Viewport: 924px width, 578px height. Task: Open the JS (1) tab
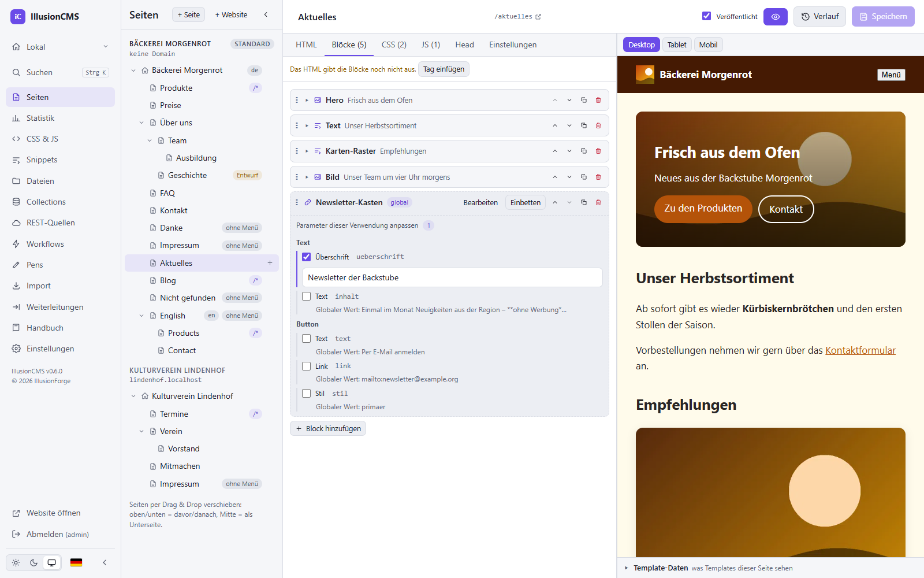pos(431,45)
